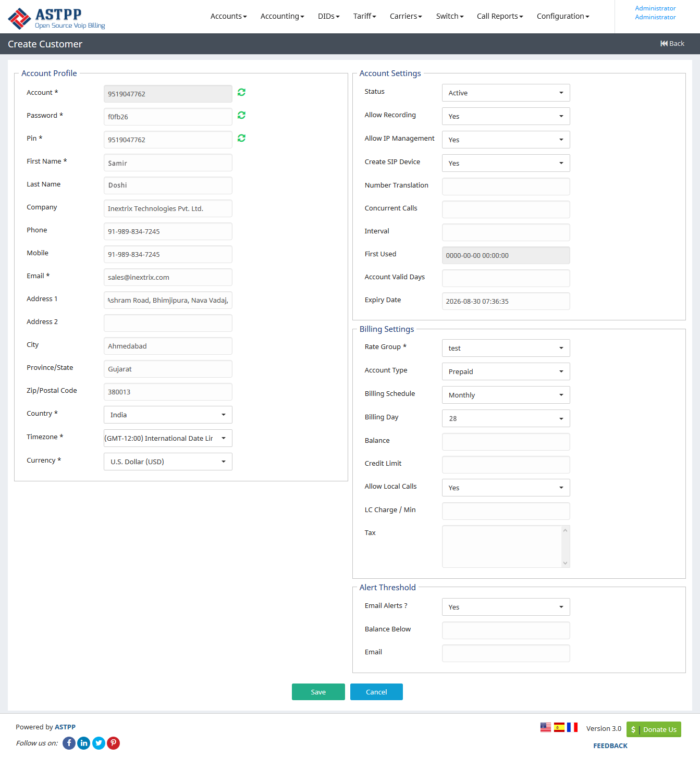700x758 pixels.
Task: Expand the Country dropdown showing India
Action: [168, 415]
